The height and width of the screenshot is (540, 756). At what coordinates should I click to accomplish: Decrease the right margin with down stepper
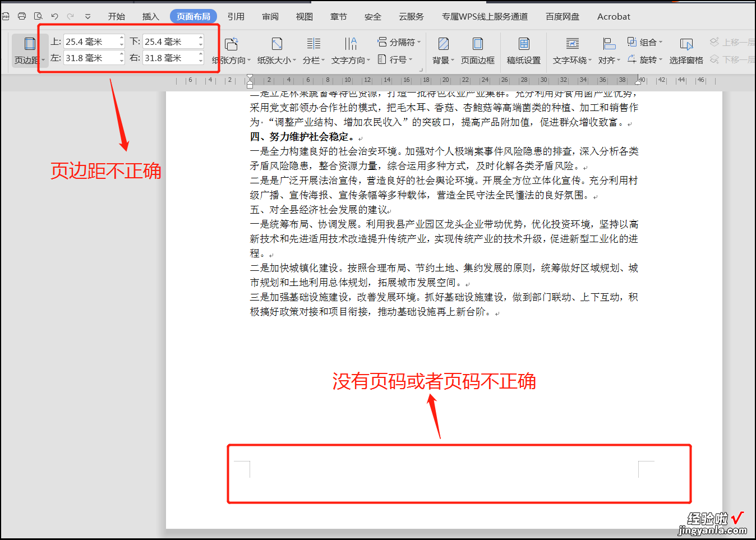[201, 61]
